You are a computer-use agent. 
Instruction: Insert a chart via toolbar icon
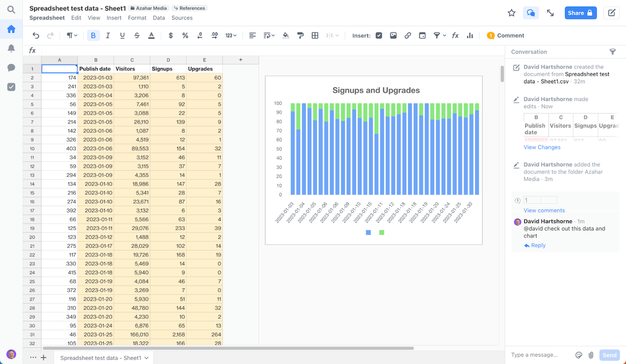click(470, 35)
